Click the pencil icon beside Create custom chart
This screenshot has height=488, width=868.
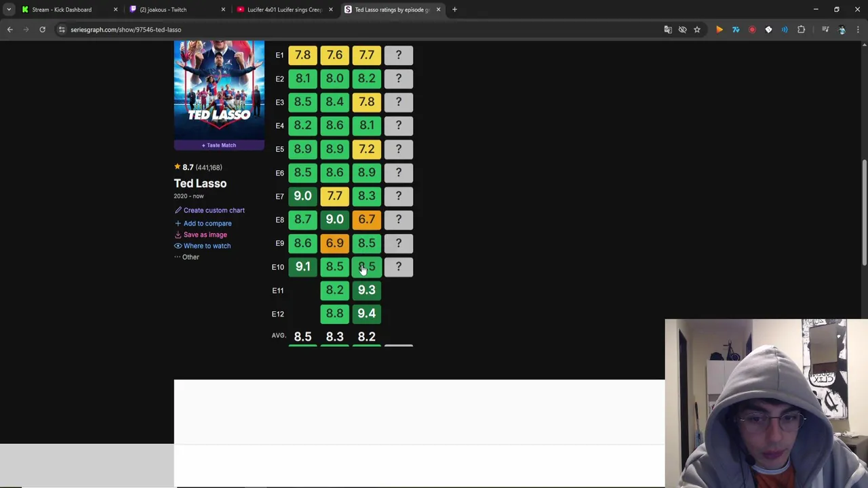[x=178, y=210]
